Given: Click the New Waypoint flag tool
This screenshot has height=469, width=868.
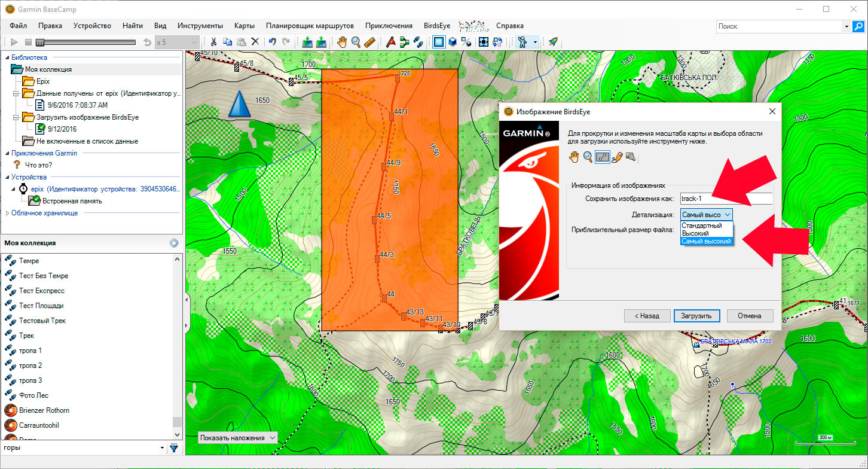Looking at the screenshot, I should click(390, 42).
